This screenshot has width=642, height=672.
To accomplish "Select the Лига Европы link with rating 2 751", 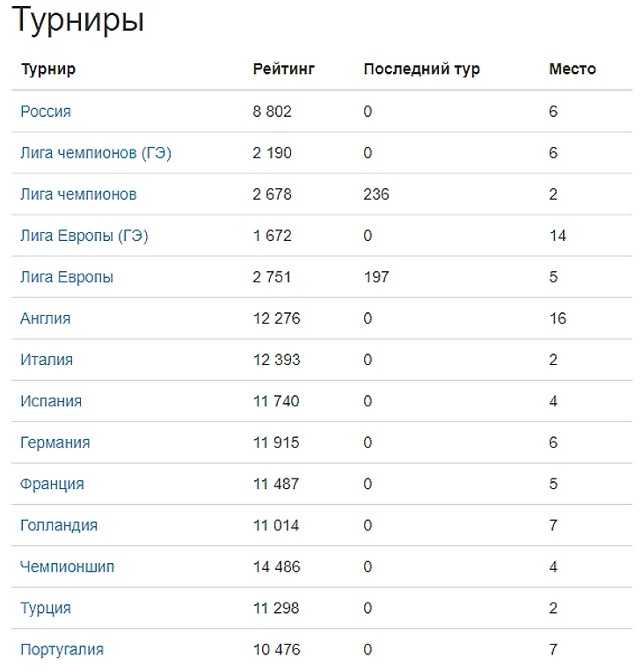I will click(67, 277).
